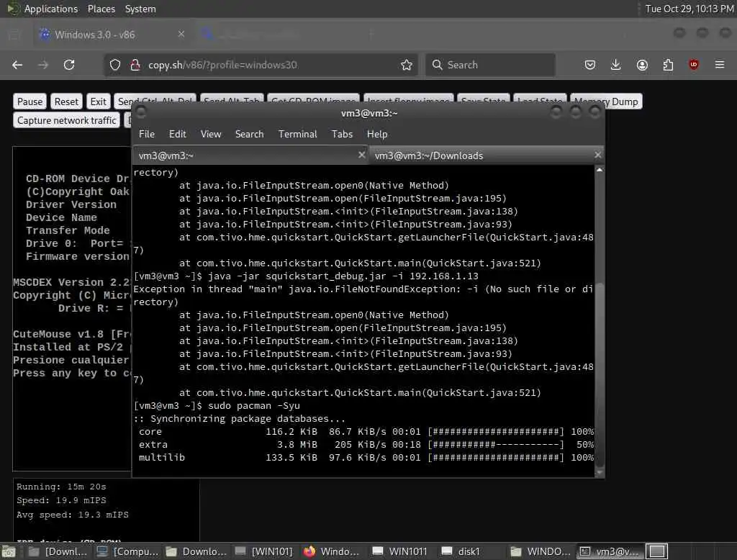Switch to the Downlo... folder taskbar item
This screenshot has width=737, height=560.
coord(196,551)
